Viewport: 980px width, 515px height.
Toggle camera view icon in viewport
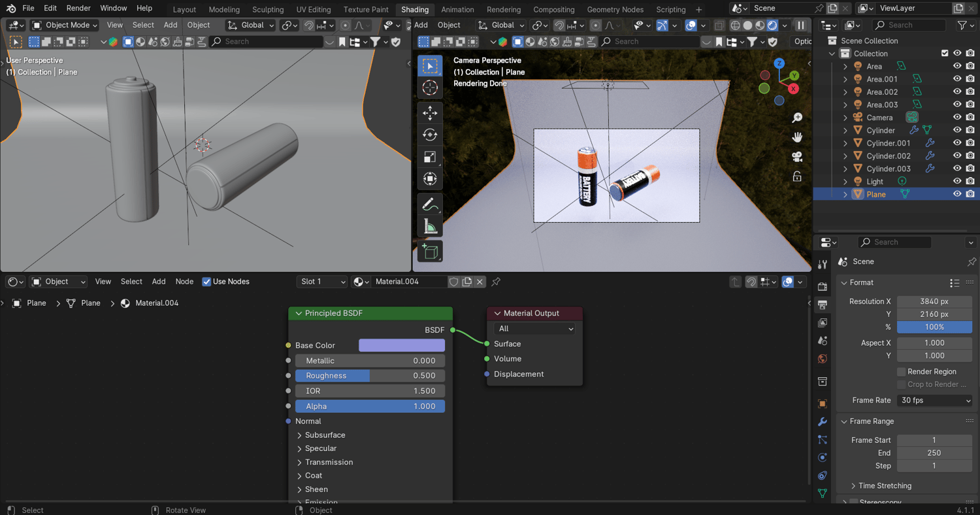pos(797,157)
